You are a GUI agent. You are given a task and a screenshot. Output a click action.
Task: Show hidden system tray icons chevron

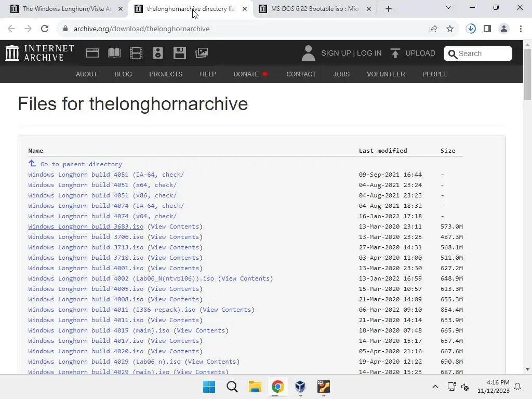[x=435, y=387]
